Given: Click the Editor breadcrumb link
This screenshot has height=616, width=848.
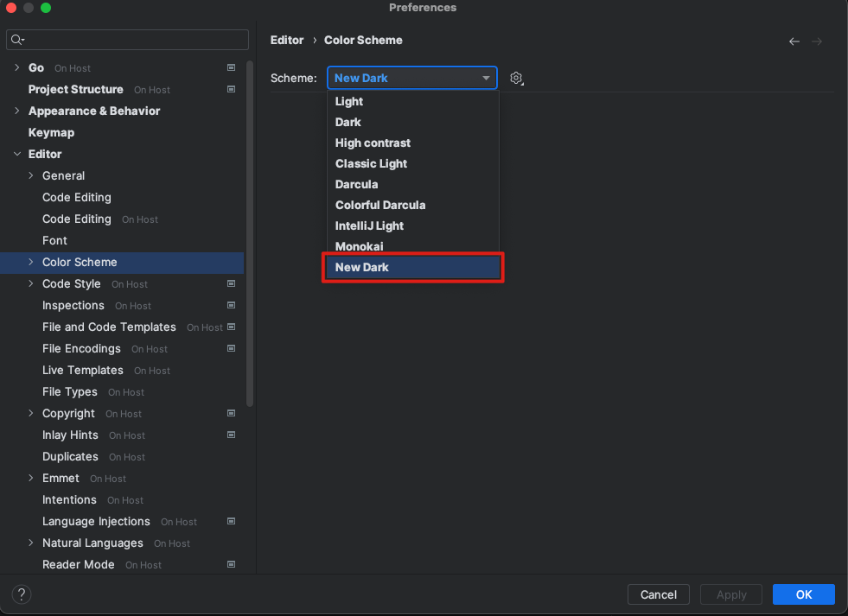Looking at the screenshot, I should [287, 40].
